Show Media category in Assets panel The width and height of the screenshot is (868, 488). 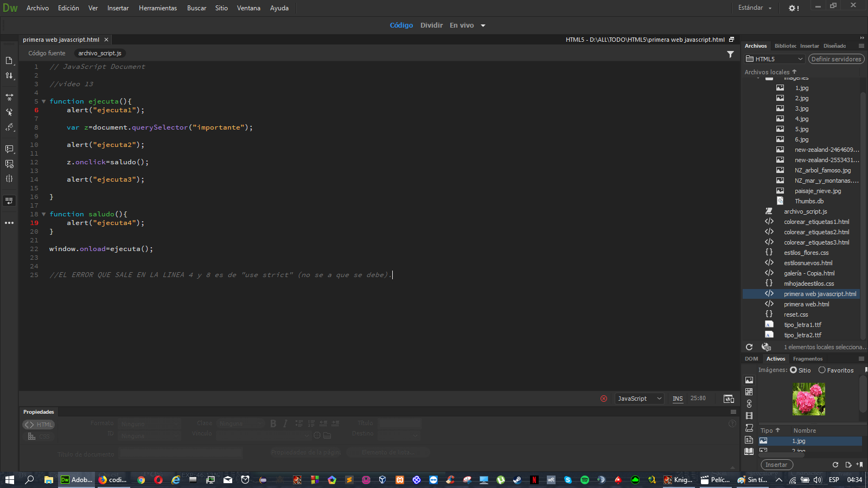tap(749, 416)
